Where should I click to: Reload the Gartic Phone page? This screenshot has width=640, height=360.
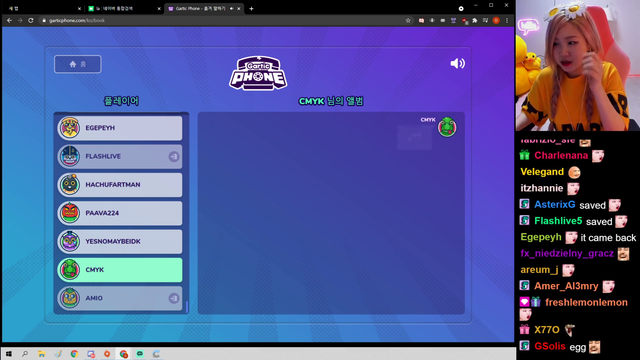[31, 20]
